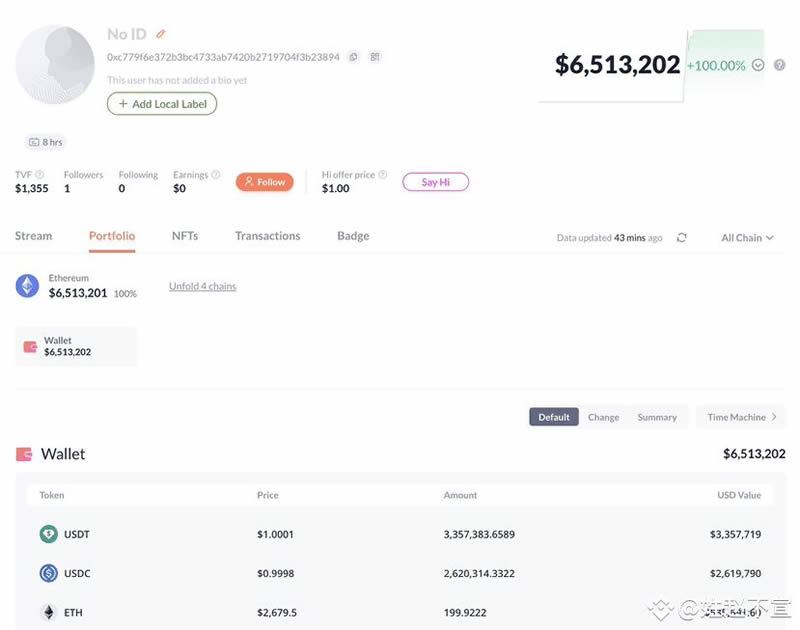Click the 8 hrs age badge
Image resolution: width=800 pixels, height=630 pixels.
(46, 142)
